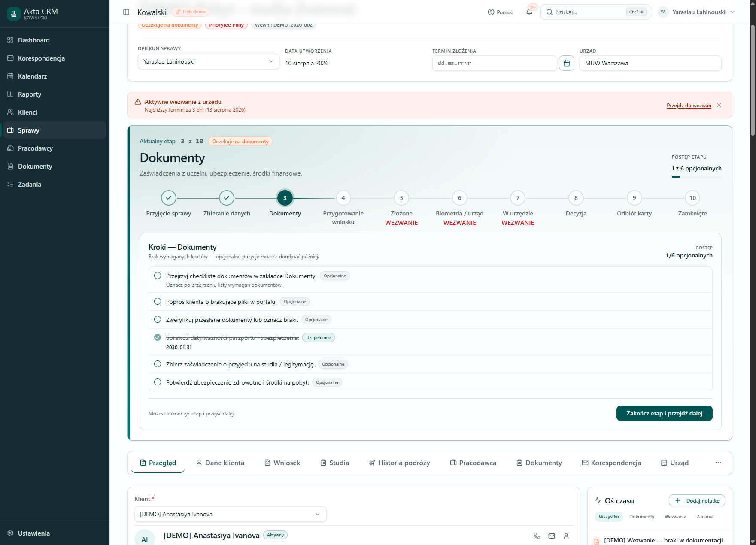Image resolution: width=756 pixels, height=545 pixels.
Task: Check 'Zbierz zaświadczenie o przyjęciu' step
Action: pyautogui.click(x=158, y=364)
